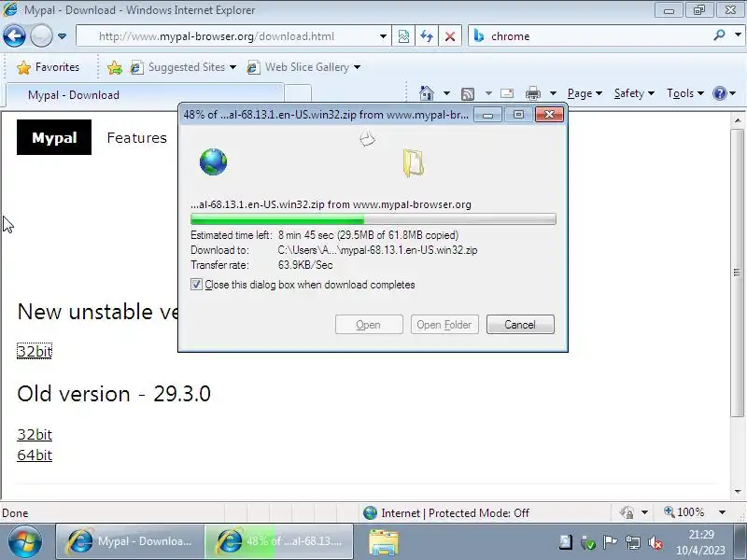This screenshot has width=747, height=560.
Task: Click the old version 64bit link
Action: [35, 455]
